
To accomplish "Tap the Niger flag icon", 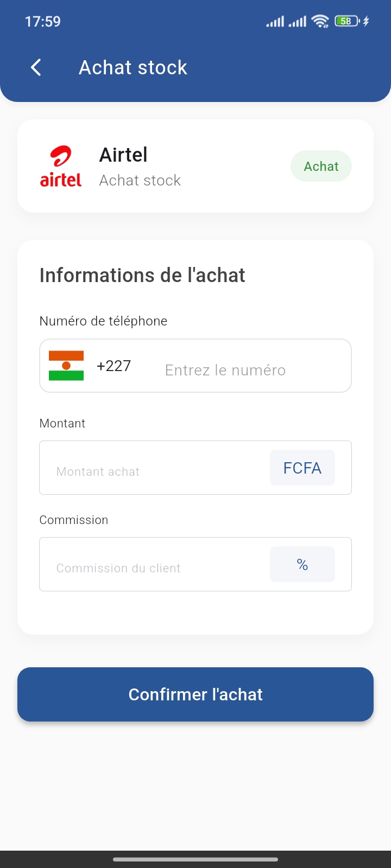I will (x=66, y=366).
